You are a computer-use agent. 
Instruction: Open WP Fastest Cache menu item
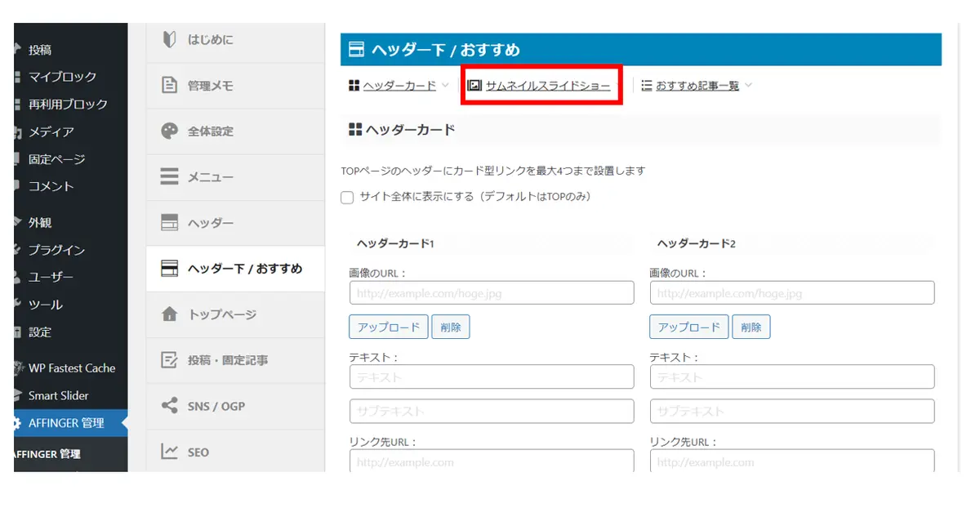pyautogui.click(x=72, y=368)
